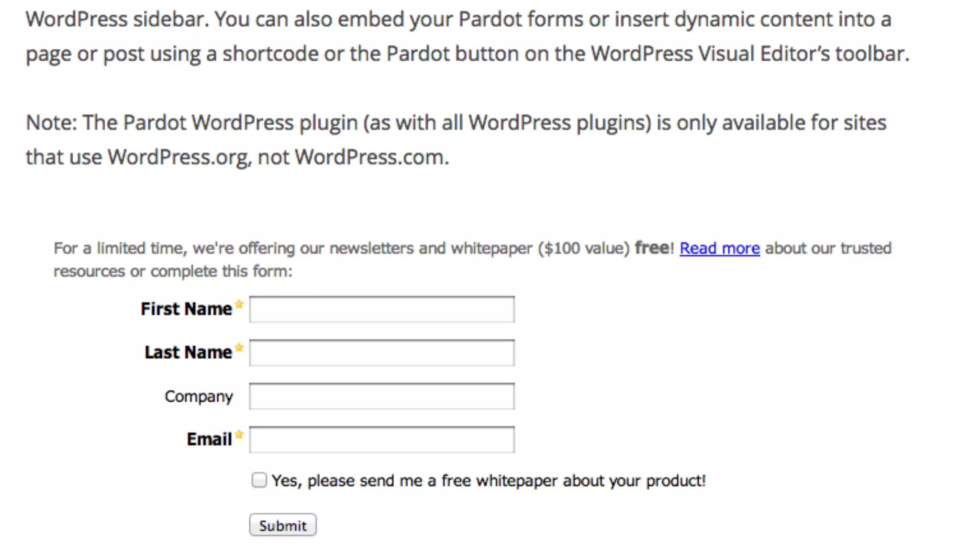Image resolution: width=980 pixels, height=551 pixels.
Task: Click the bold word 'free' in the offer text
Action: 651,248
